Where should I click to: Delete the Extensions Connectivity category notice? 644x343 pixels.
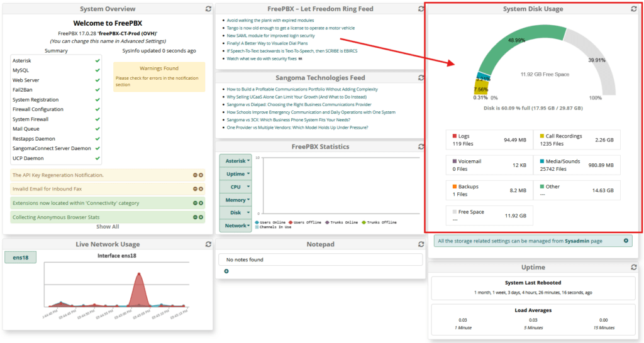click(x=201, y=203)
